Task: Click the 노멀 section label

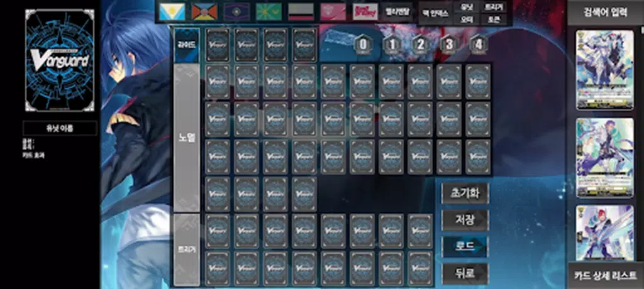Action: [186, 138]
